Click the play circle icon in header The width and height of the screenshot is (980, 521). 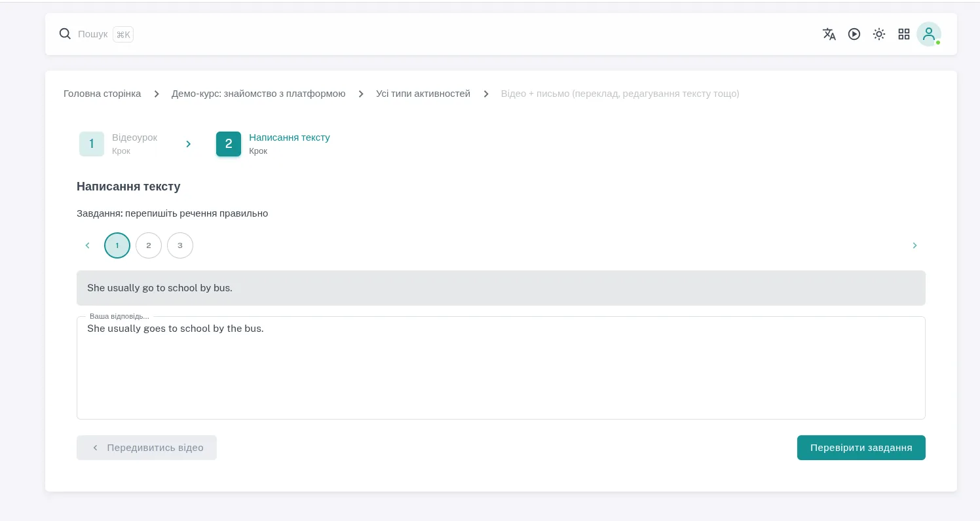click(x=854, y=34)
